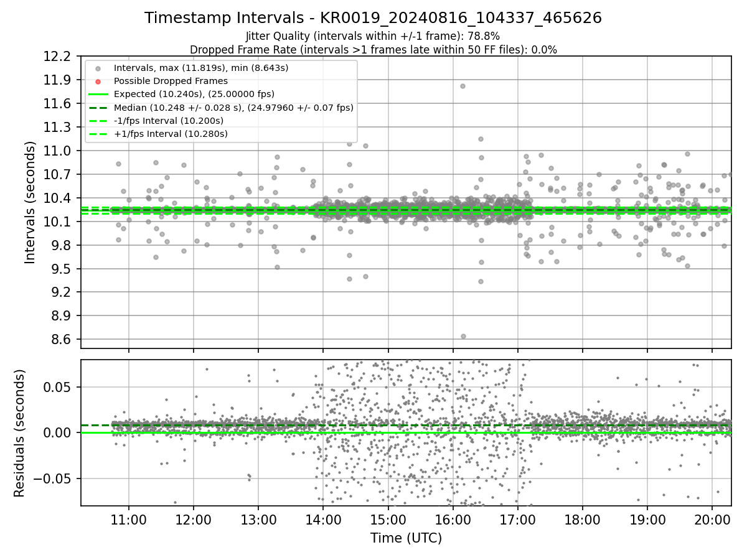Viewport: 747px width, 560px height.
Task: Click the Jitter Quality 78.8% subtitle
Action: 373,36
